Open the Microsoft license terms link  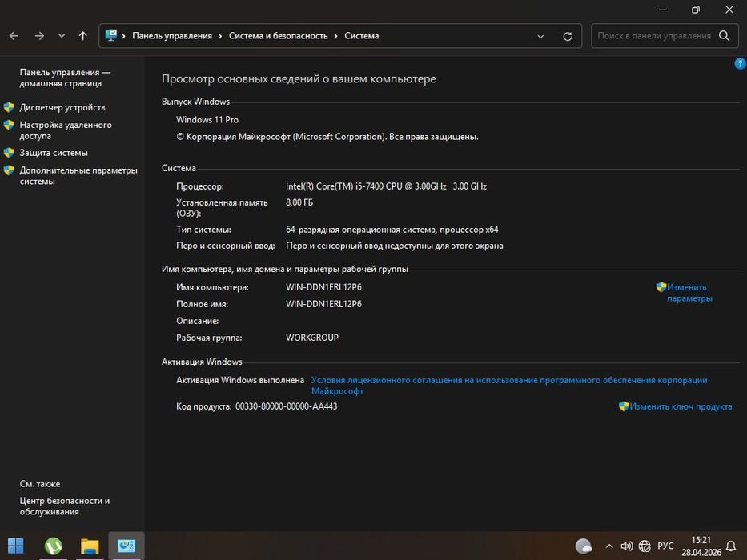[508, 386]
